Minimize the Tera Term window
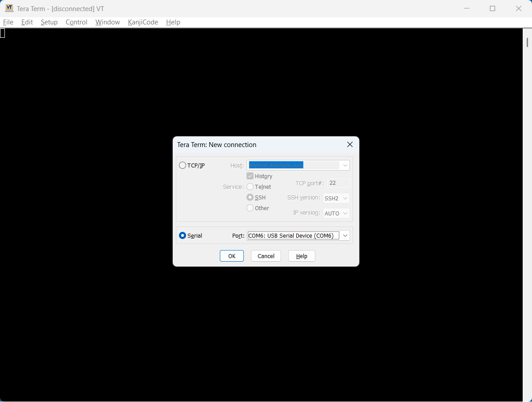The width and height of the screenshot is (532, 402). coord(466,8)
